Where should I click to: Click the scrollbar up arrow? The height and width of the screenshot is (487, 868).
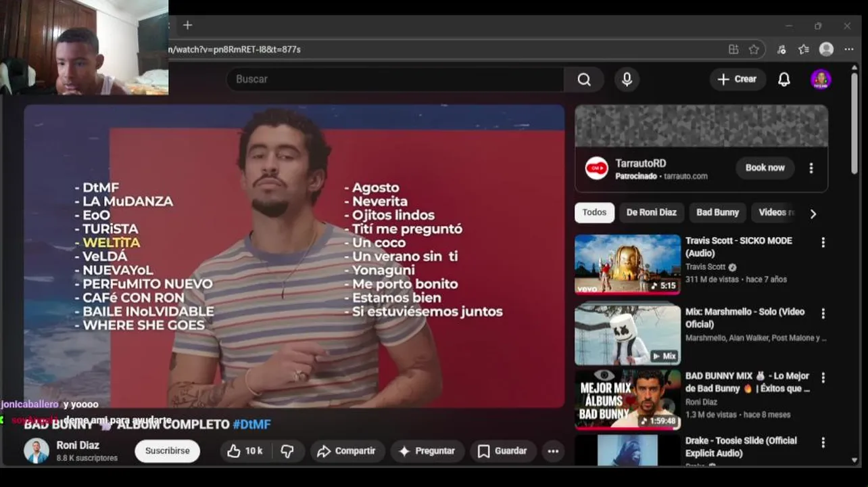point(854,67)
